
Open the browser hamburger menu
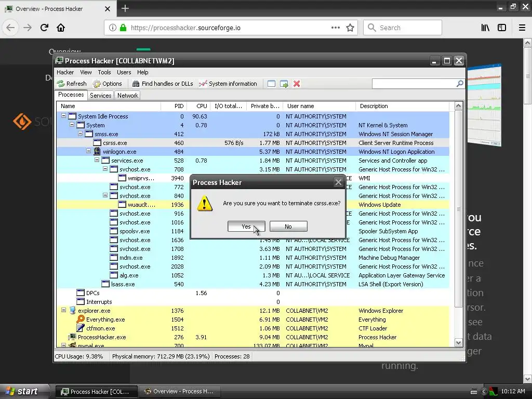coord(522,28)
